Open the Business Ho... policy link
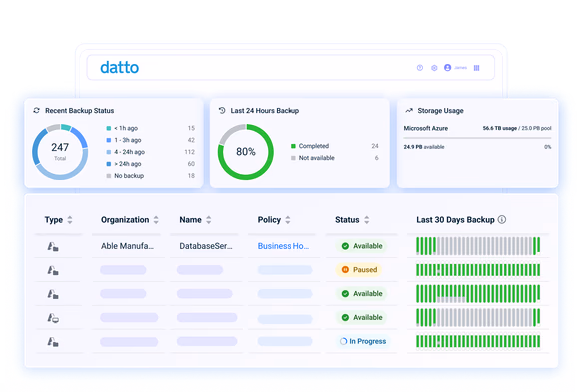The width and height of the screenshot is (583, 392). pos(284,246)
